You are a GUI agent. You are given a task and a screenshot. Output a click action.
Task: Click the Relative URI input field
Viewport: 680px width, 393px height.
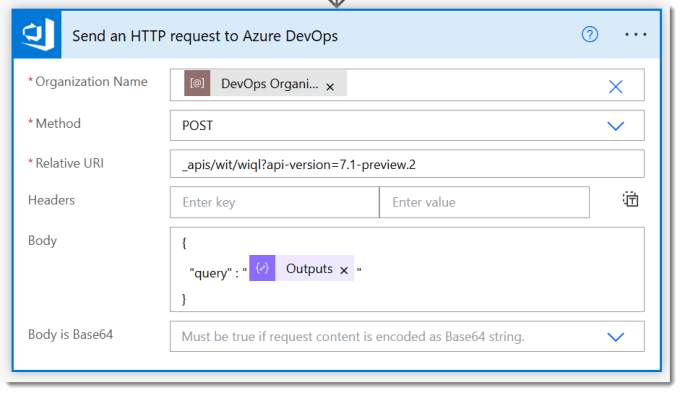(407, 164)
